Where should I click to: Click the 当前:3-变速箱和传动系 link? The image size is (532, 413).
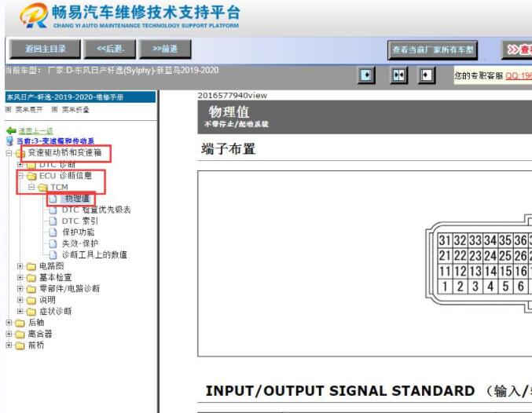click(55, 141)
